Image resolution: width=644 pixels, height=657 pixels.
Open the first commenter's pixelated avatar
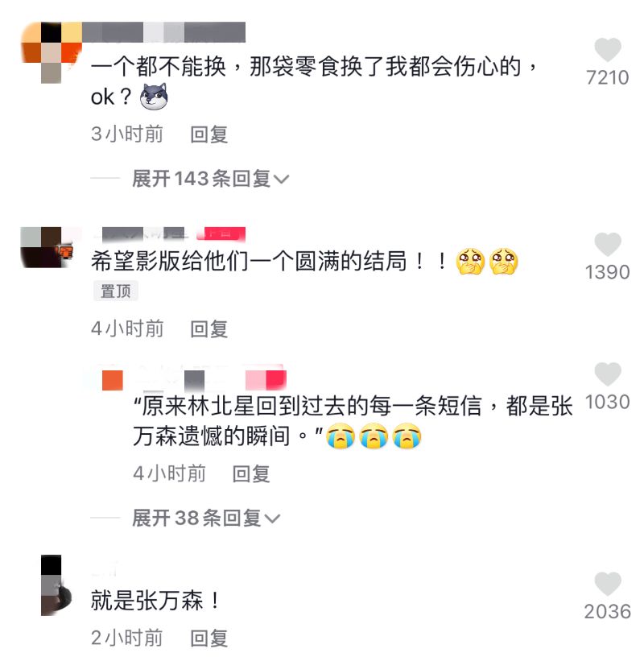click(x=52, y=52)
